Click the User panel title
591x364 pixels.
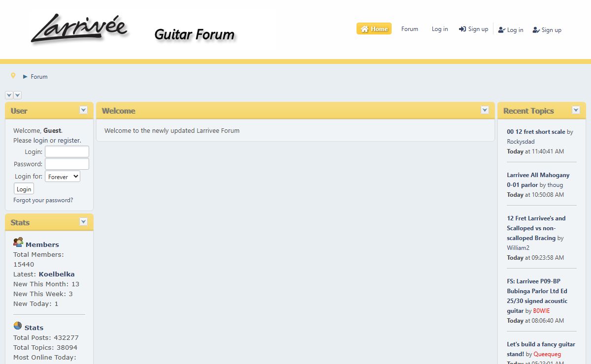(19, 111)
